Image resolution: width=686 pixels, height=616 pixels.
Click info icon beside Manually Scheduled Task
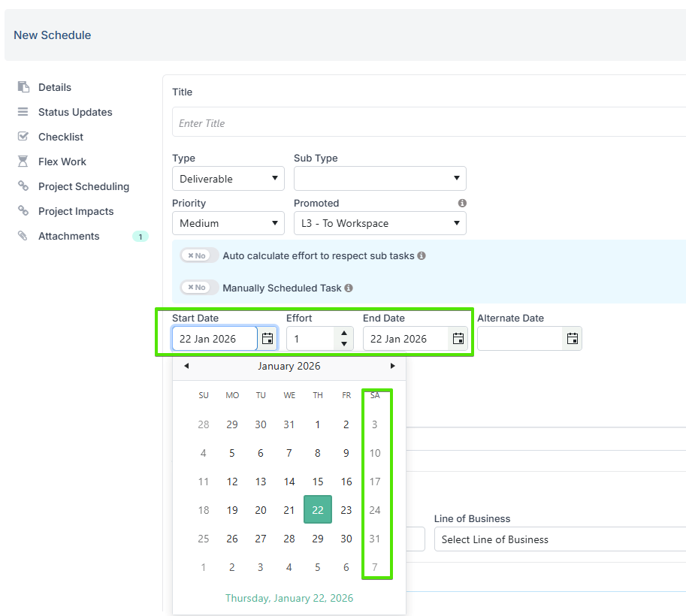[349, 288]
